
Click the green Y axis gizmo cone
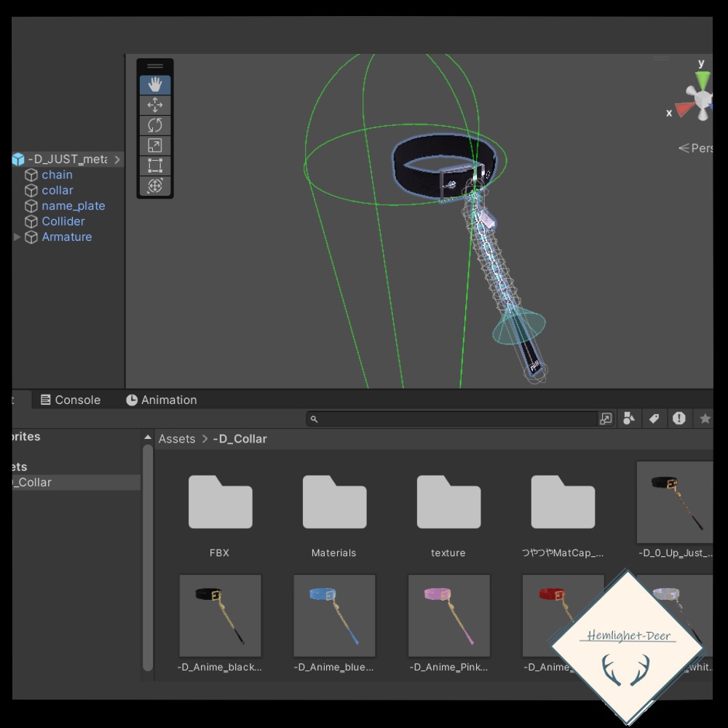point(703,79)
